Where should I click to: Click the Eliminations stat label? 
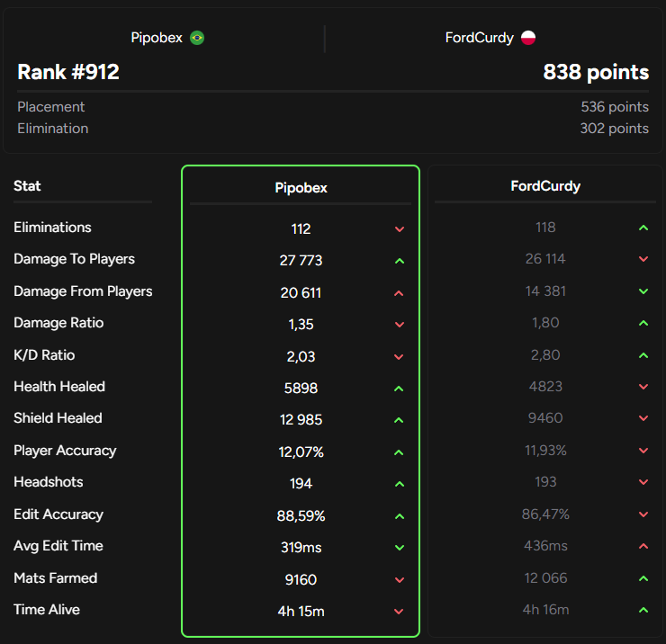52,228
